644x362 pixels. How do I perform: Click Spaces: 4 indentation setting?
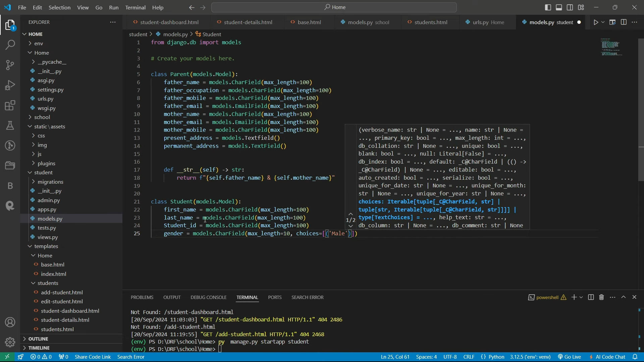(426, 357)
